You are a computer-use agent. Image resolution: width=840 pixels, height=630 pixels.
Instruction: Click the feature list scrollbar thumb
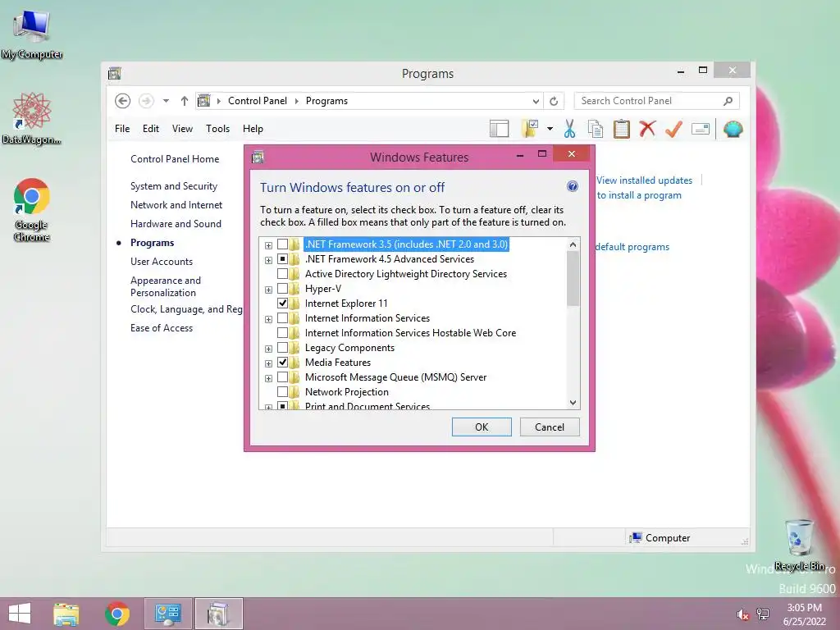[573, 279]
